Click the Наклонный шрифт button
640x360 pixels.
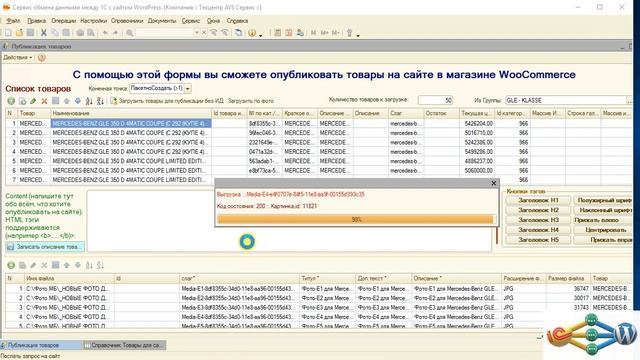pos(603,210)
